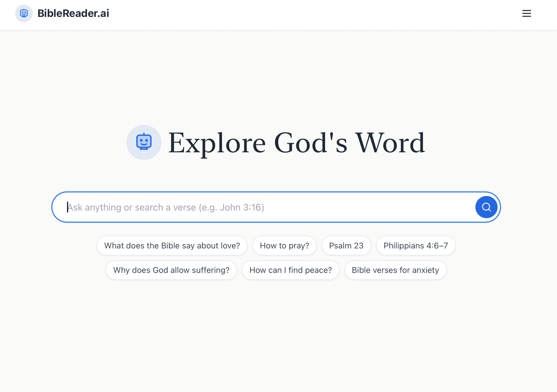Click the 'Explore God's Word' heading

coord(296,143)
